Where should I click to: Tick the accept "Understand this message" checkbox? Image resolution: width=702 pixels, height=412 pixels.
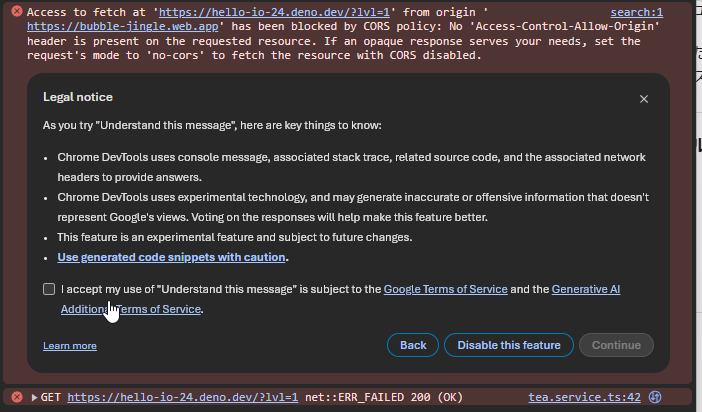[x=49, y=289]
